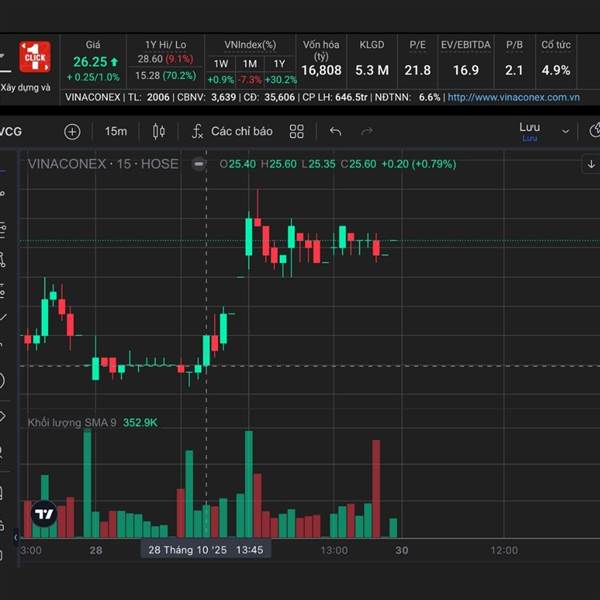Open the indicator templates grid icon
600x600 pixels.
tap(297, 131)
